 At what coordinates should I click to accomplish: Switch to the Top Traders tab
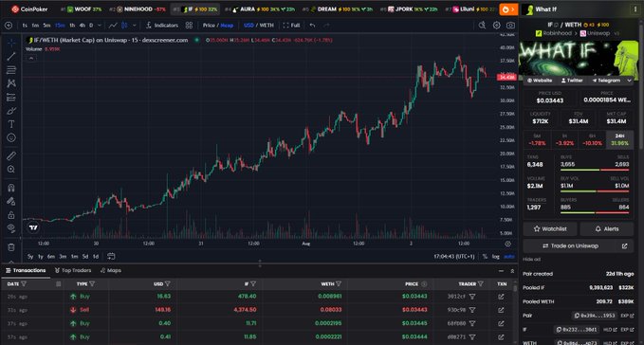[x=73, y=270]
